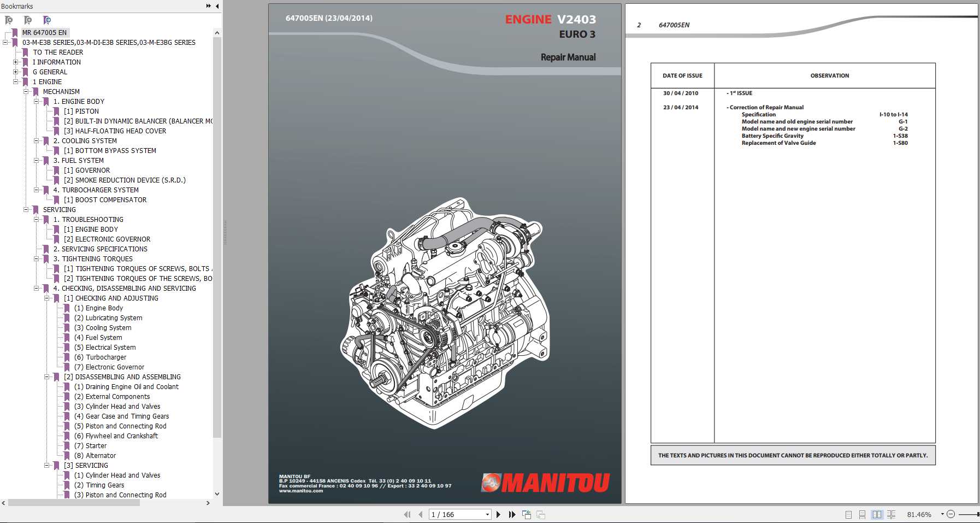Viewport: 980px width, 523px height.
Task: Collapse the 3. TIGHTENING TORQUES node
Action: 37,258
